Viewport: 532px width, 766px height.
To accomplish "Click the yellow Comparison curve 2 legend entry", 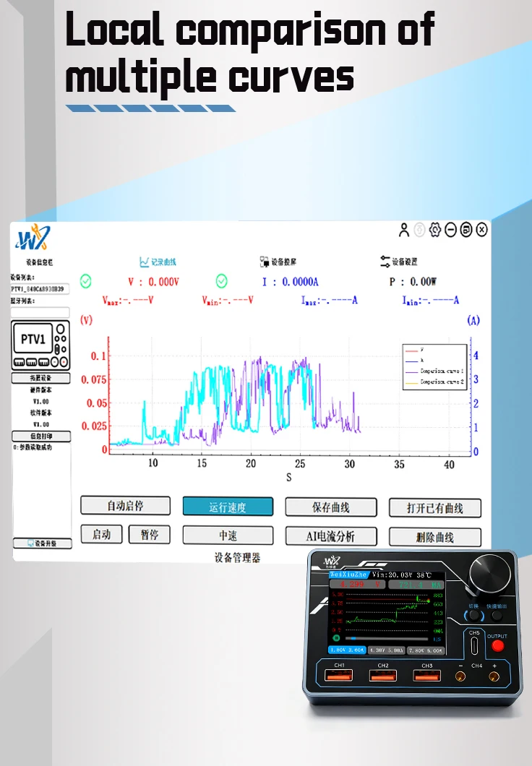I will 434,382.
